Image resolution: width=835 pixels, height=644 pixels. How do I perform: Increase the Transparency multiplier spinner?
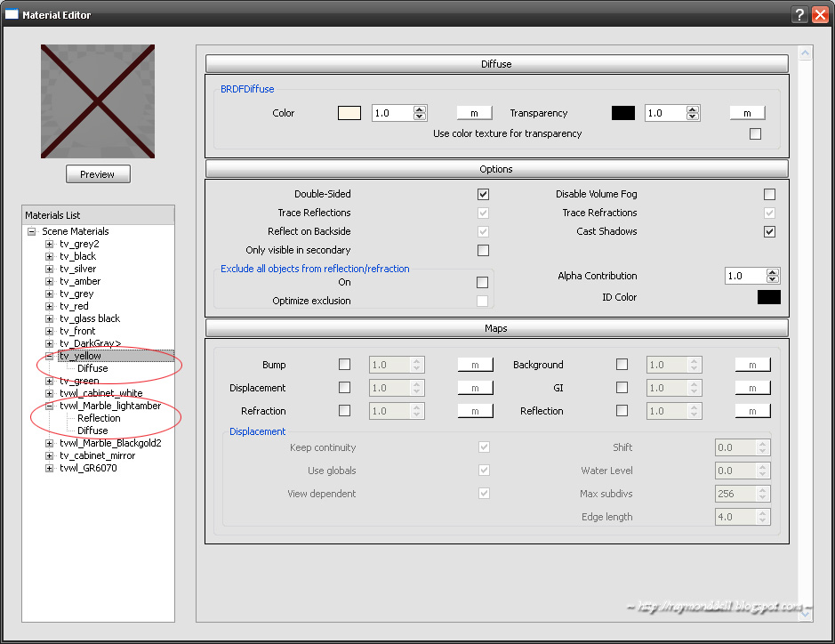693,109
